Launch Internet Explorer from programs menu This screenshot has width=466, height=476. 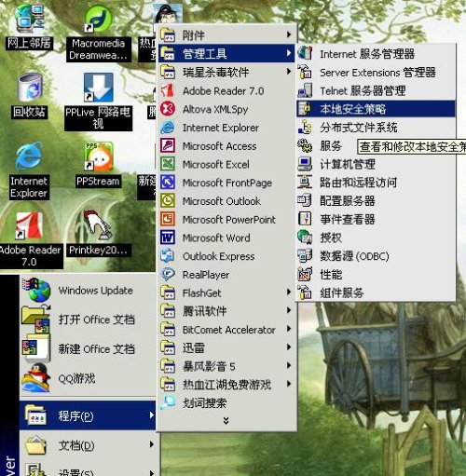tap(226, 128)
